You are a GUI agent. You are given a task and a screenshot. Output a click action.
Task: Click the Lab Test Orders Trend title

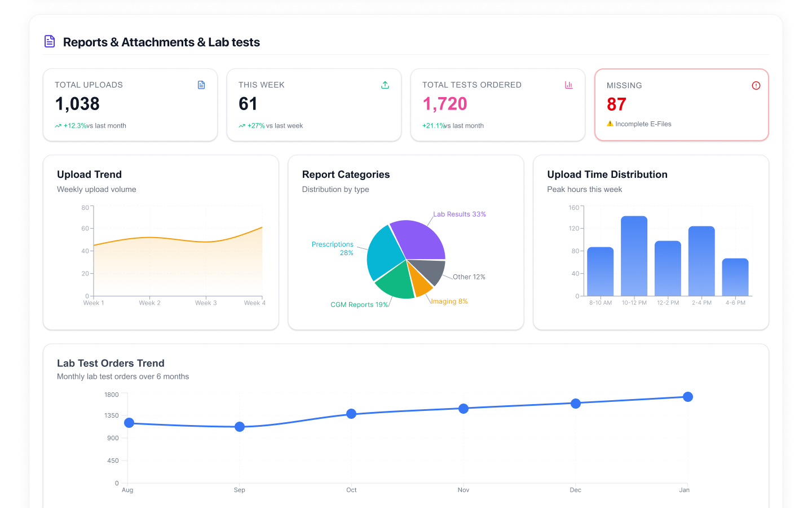[x=111, y=364]
